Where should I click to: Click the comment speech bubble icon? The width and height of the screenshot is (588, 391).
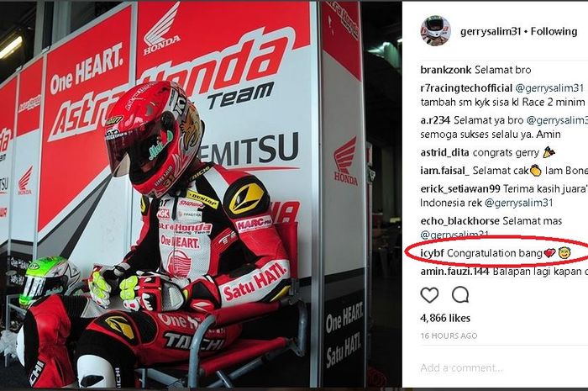[x=460, y=295]
